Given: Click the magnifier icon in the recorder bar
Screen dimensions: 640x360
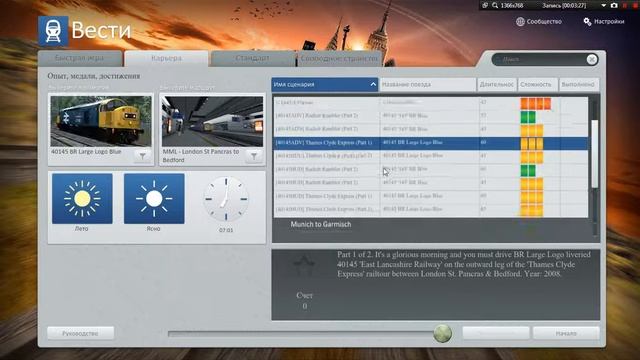Looking at the screenshot, I should pos(495,5).
